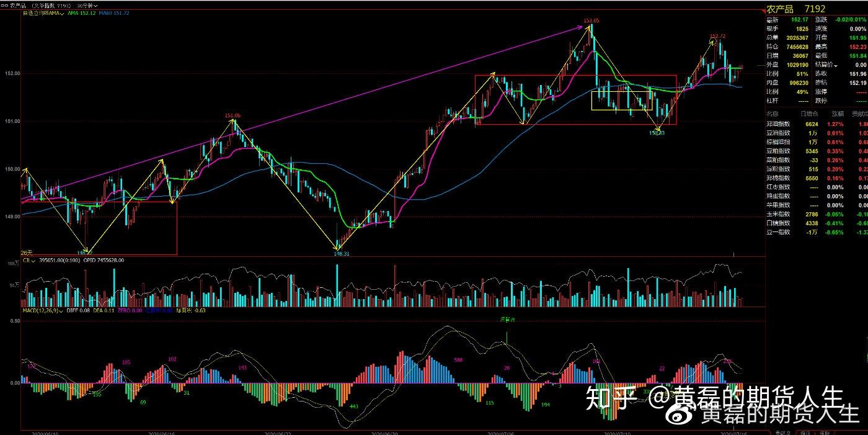868x435 pixels.
Task: Open the CJL volume indicator dropdown
Action: [35, 261]
